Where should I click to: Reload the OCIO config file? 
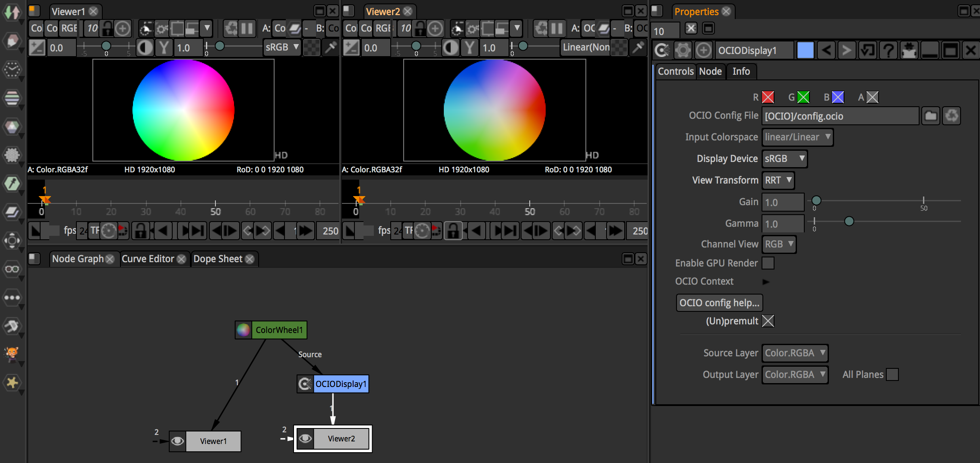click(x=952, y=116)
